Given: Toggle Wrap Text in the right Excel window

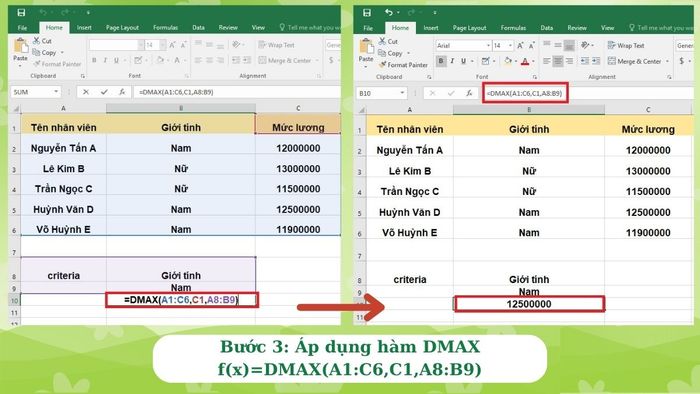Looking at the screenshot, I should 626,46.
